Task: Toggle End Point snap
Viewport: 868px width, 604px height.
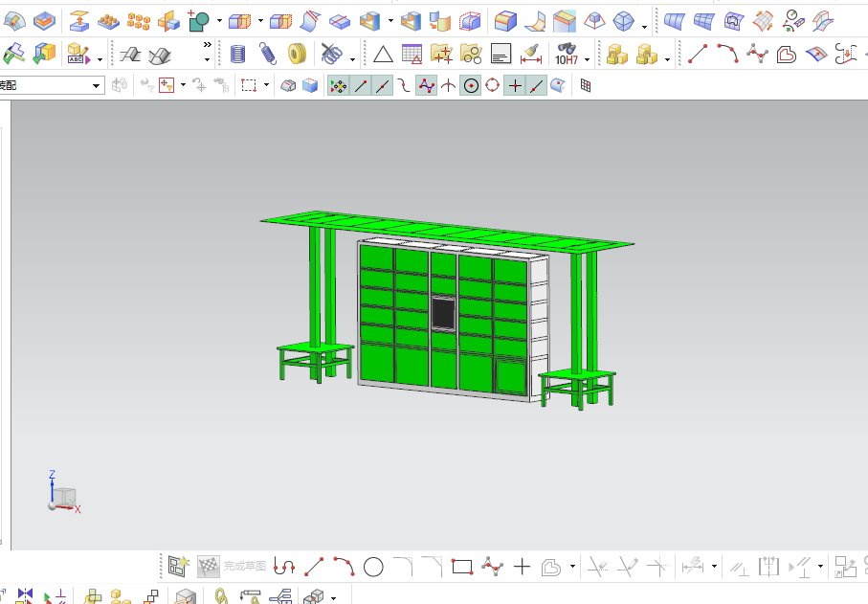Action: click(x=361, y=86)
